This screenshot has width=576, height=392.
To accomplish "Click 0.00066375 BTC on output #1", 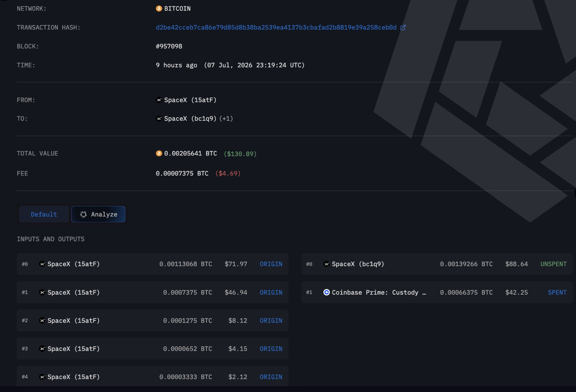I will [x=466, y=292].
